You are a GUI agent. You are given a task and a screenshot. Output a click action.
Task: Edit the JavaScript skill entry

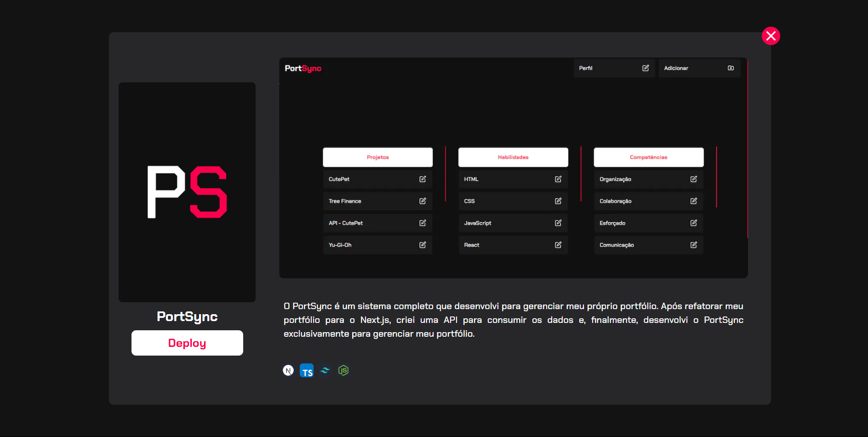(x=558, y=223)
